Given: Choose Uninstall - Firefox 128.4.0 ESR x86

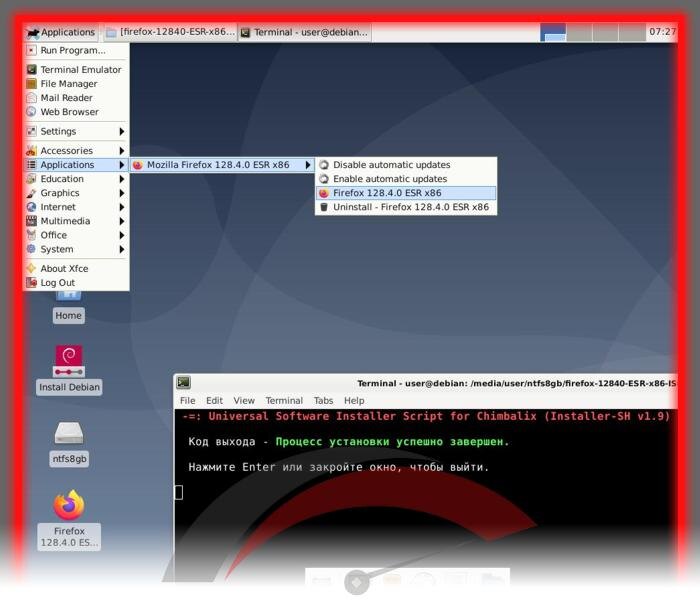Looking at the screenshot, I should [406, 207].
